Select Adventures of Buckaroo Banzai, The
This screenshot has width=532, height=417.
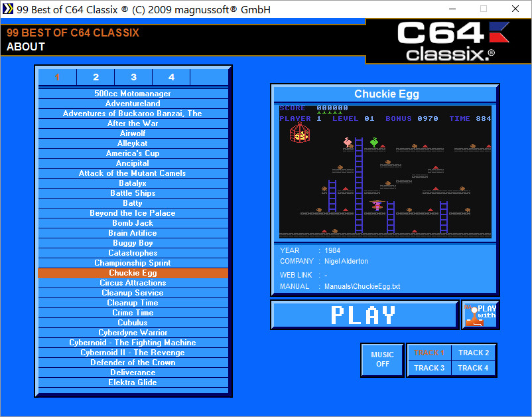click(133, 114)
